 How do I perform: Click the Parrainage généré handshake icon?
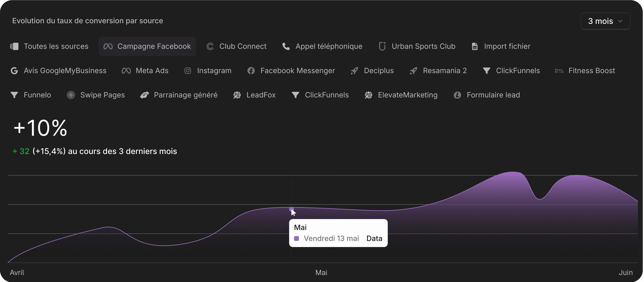145,95
